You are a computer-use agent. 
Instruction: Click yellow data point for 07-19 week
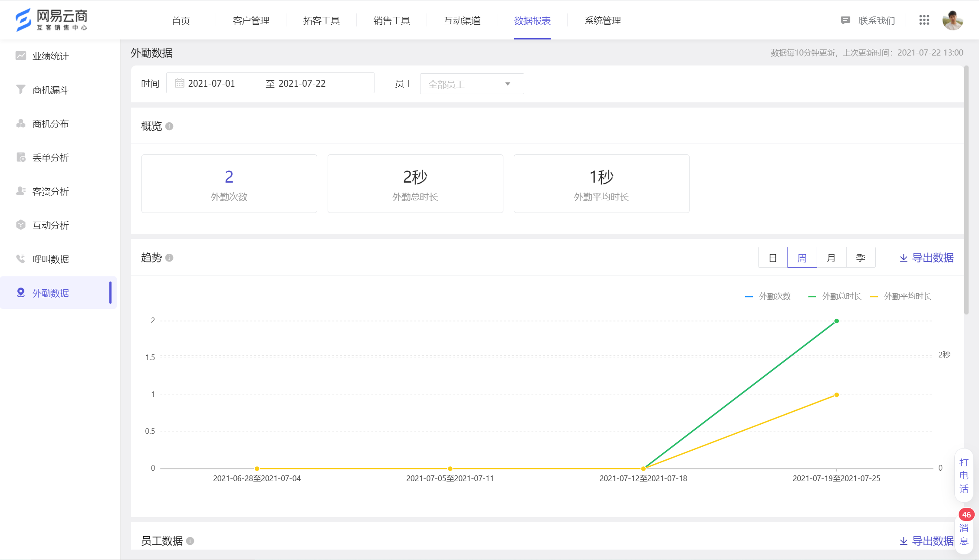(837, 395)
